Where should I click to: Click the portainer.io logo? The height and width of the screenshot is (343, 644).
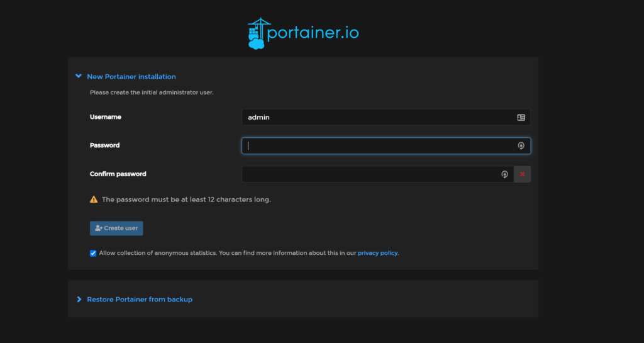[x=303, y=33]
